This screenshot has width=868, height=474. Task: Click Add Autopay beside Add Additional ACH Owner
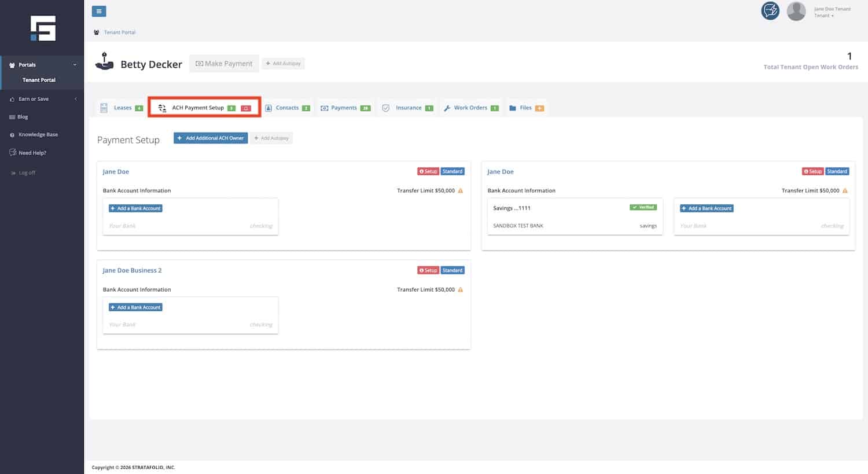[271, 138]
